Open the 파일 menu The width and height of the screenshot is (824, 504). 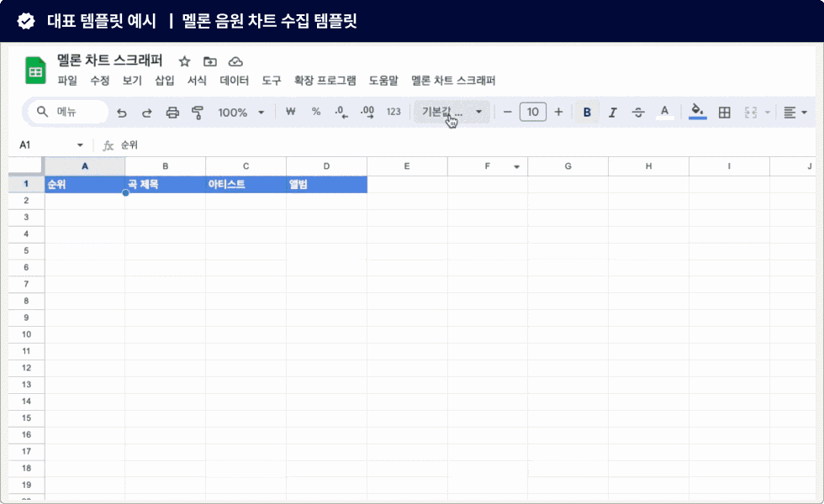click(67, 81)
